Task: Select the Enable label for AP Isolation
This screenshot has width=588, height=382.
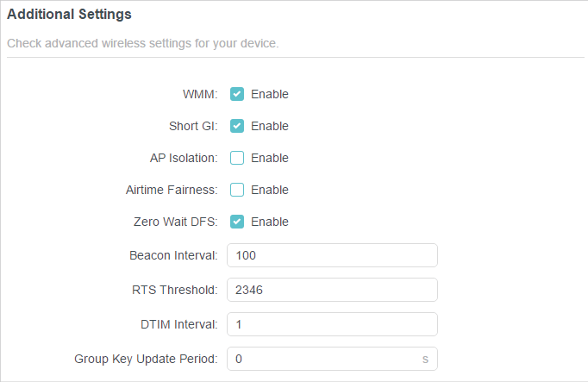Action: 270,158
